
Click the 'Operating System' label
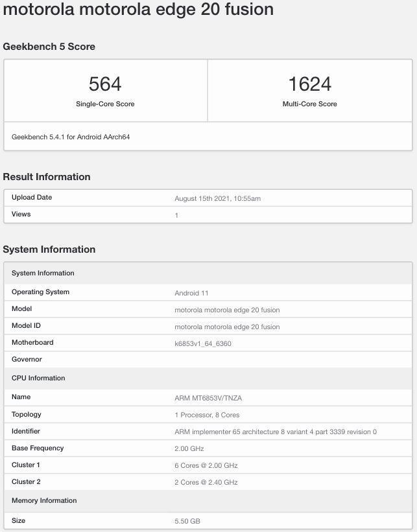click(x=40, y=292)
